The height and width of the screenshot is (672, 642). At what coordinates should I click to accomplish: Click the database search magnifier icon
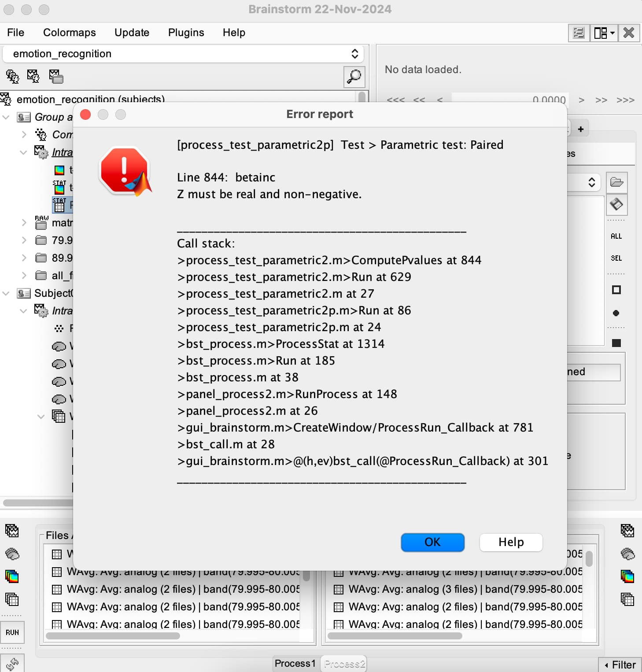point(354,77)
